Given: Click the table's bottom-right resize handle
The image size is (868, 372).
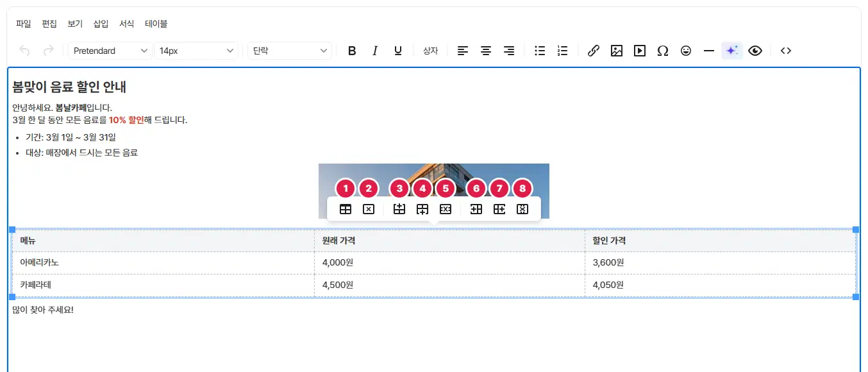Looking at the screenshot, I should pyautogui.click(x=856, y=297).
